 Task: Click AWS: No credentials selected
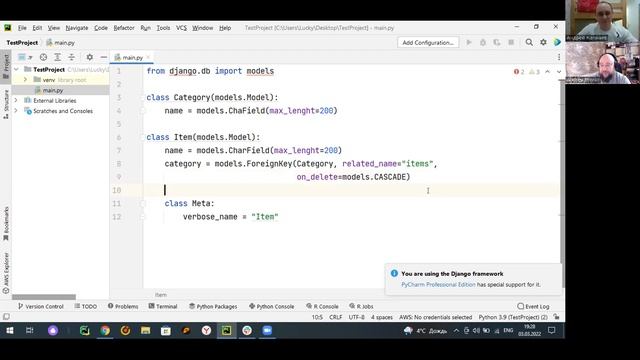[436, 317]
